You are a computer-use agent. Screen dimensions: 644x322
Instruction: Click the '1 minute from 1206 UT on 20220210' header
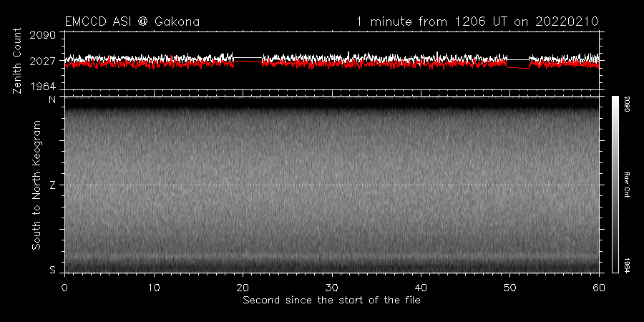pos(478,21)
